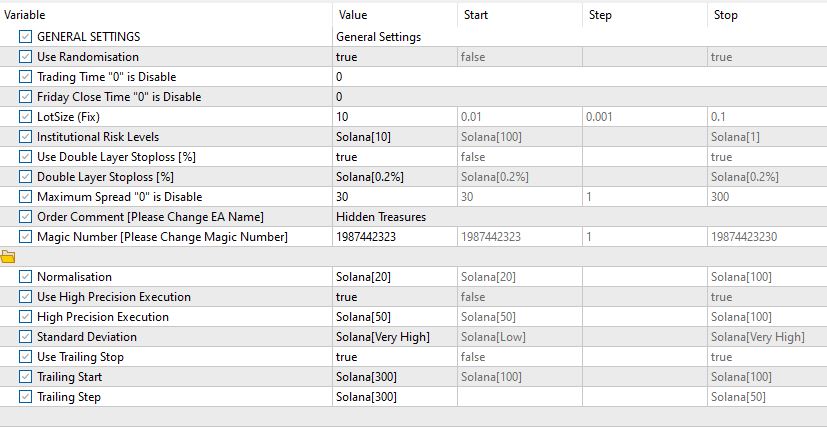Uncheck the Use Randomisation checkbox

click(x=25, y=57)
